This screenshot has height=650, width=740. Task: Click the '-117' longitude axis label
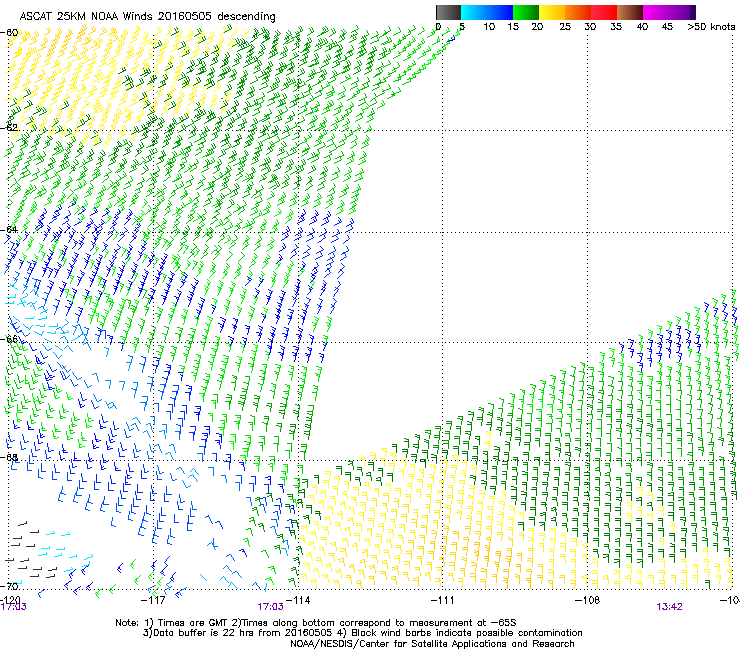153,600
